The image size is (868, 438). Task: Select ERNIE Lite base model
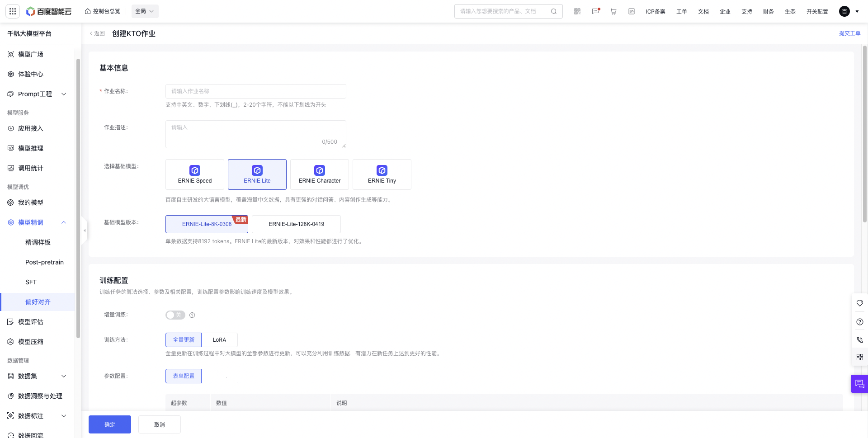tap(257, 174)
